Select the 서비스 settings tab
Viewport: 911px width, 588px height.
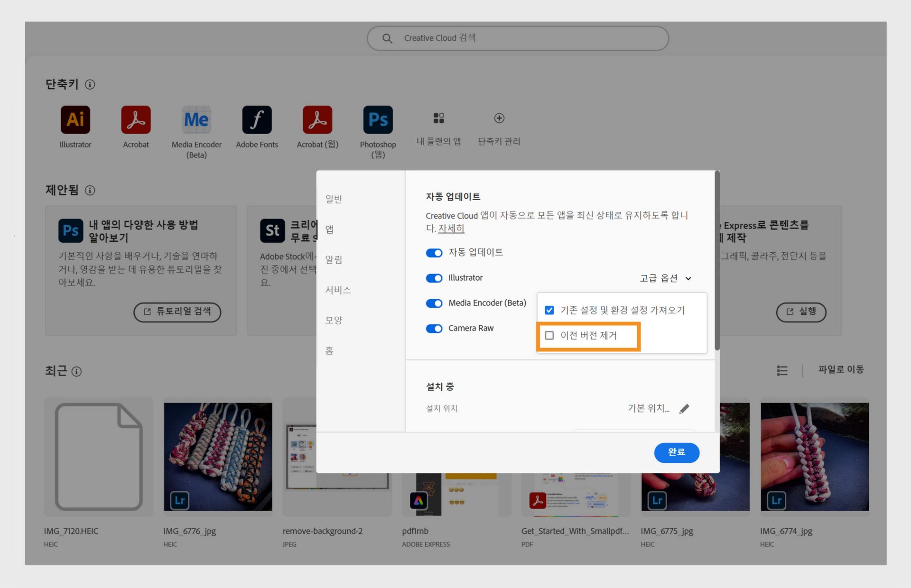click(338, 290)
